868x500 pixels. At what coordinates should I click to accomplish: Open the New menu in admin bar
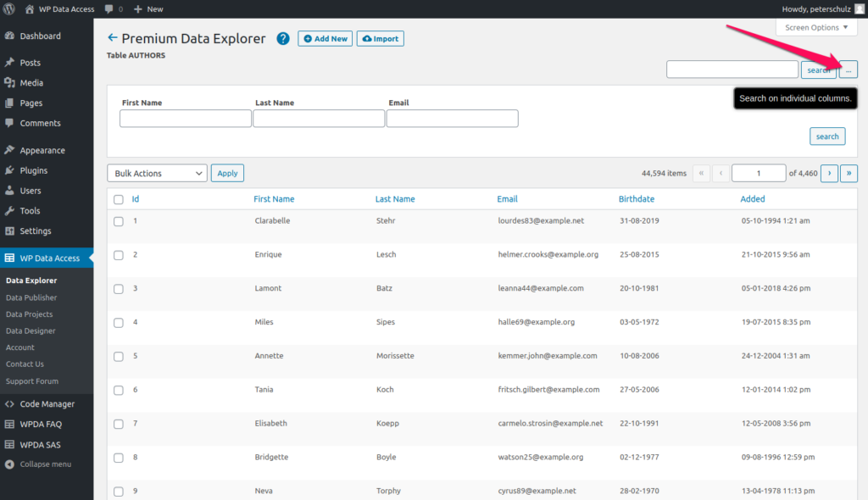tap(147, 8)
